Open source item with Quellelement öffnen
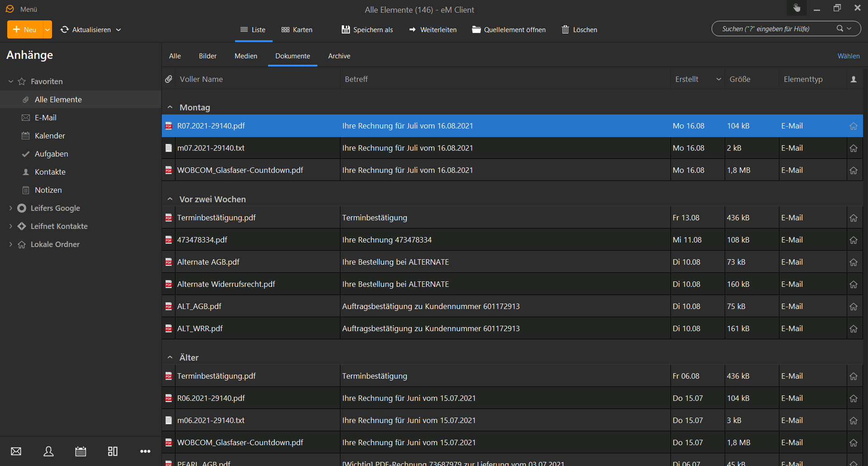 pos(509,29)
